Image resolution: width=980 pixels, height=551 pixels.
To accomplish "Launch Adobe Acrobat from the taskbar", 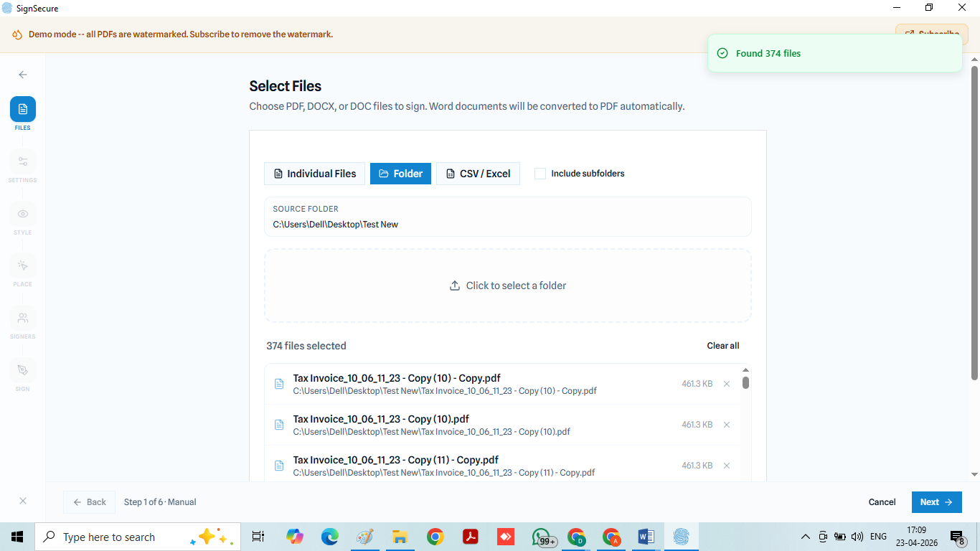I will (470, 537).
